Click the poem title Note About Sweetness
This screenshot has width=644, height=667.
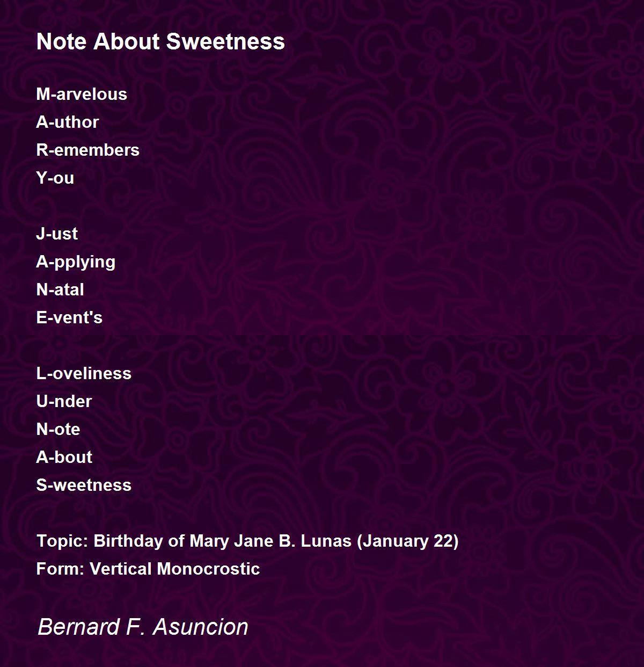coord(160,41)
